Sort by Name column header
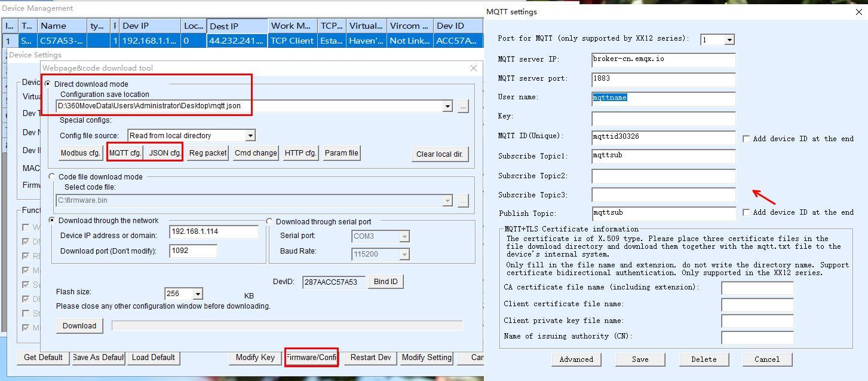 tap(62, 26)
